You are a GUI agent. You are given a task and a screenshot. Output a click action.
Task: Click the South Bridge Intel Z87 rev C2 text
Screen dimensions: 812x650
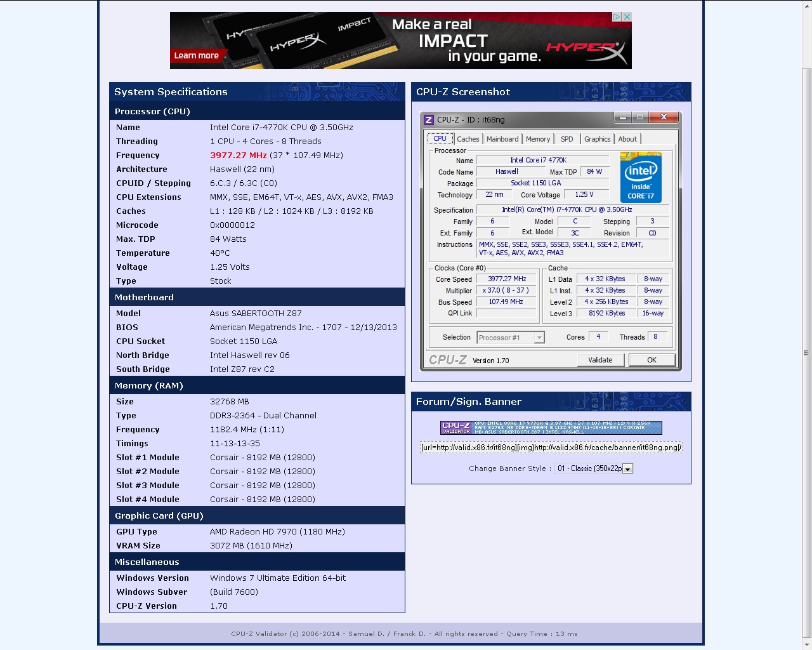pyautogui.click(x=242, y=369)
